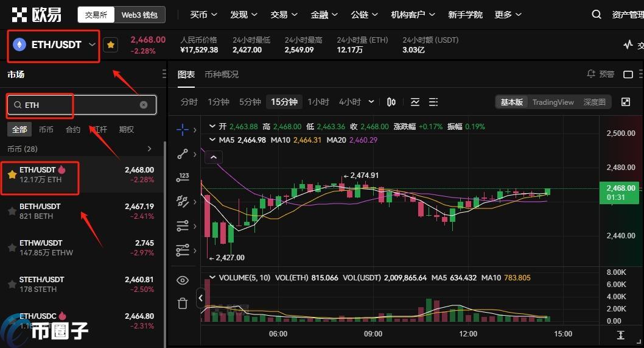This screenshot has height=348, width=644.
Task: Switch to the 交易所 exchange toggle
Action: pos(96,15)
